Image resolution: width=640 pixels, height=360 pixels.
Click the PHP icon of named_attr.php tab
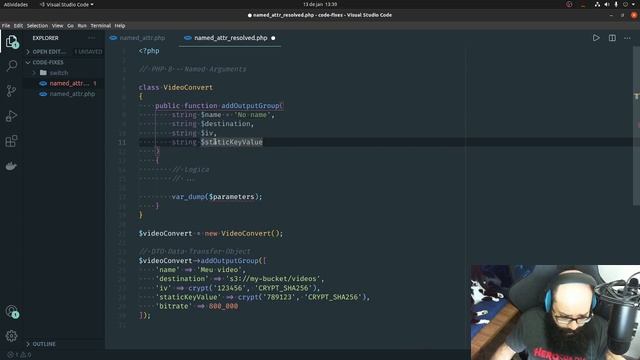(113, 38)
